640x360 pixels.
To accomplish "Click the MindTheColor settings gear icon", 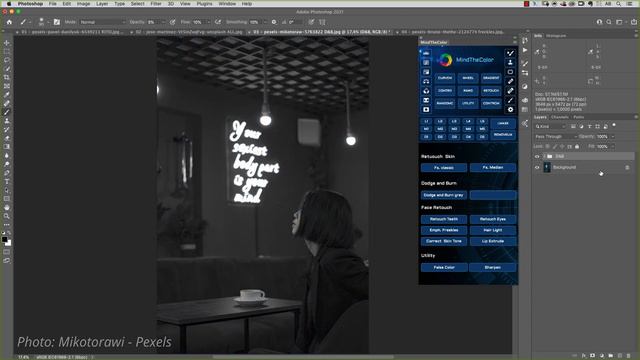I will pyautogui.click(x=510, y=109).
